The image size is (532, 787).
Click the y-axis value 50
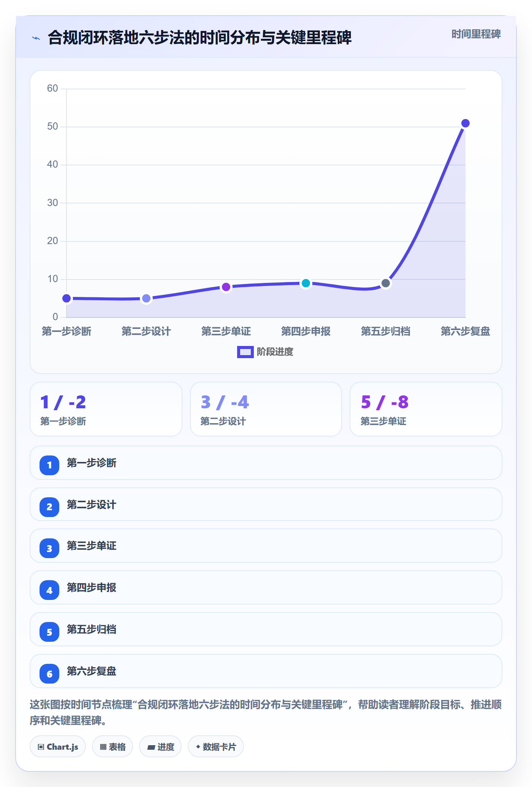(52, 126)
